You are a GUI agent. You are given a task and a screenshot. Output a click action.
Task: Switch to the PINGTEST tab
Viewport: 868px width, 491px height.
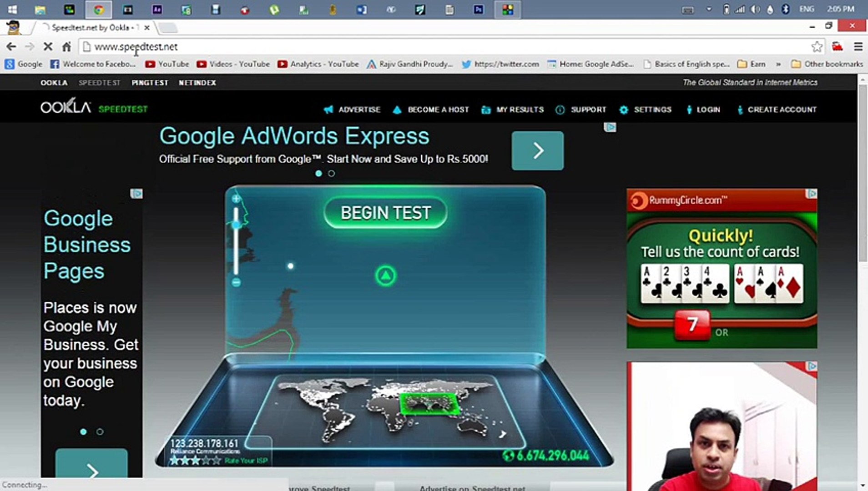150,83
